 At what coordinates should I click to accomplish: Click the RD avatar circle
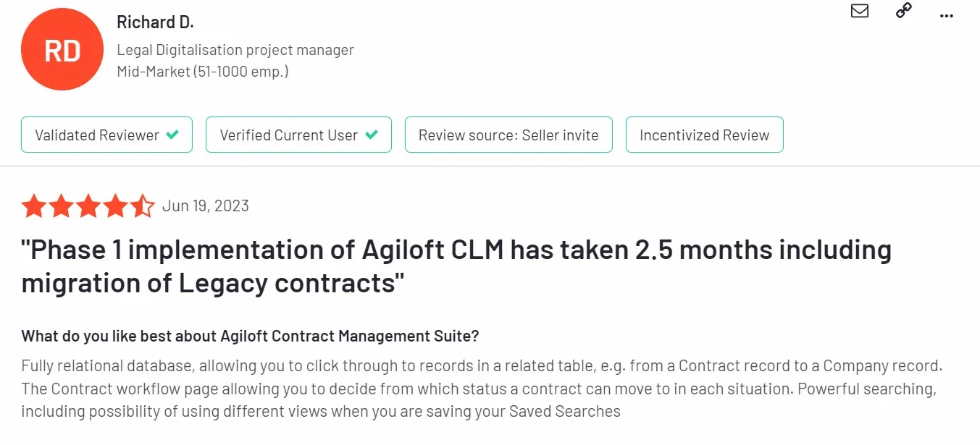click(x=62, y=48)
